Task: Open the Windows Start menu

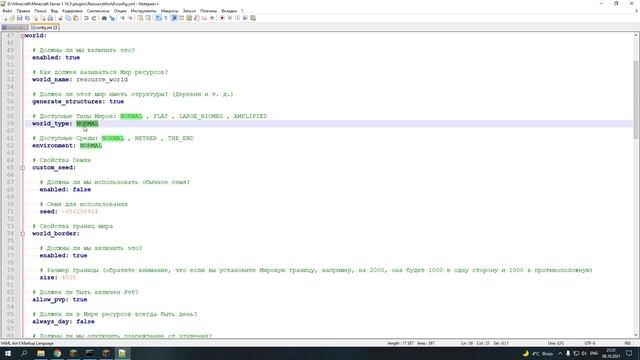Action: pos(8,353)
